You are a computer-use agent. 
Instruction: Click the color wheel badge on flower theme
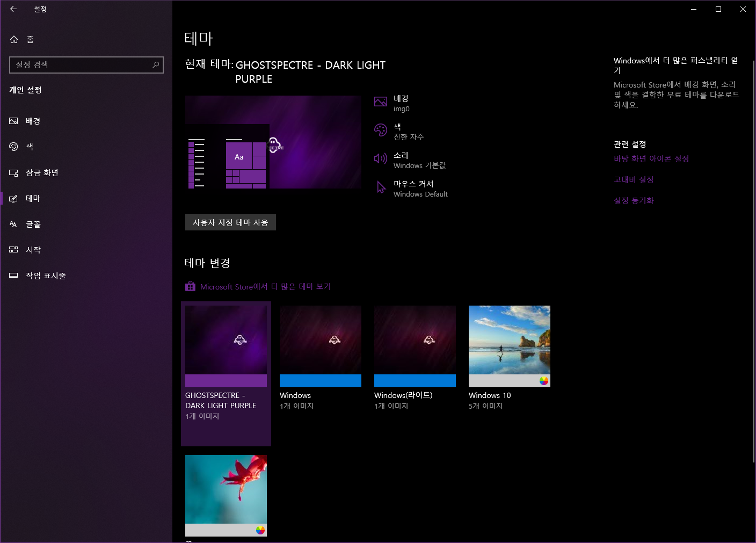(x=260, y=530)
